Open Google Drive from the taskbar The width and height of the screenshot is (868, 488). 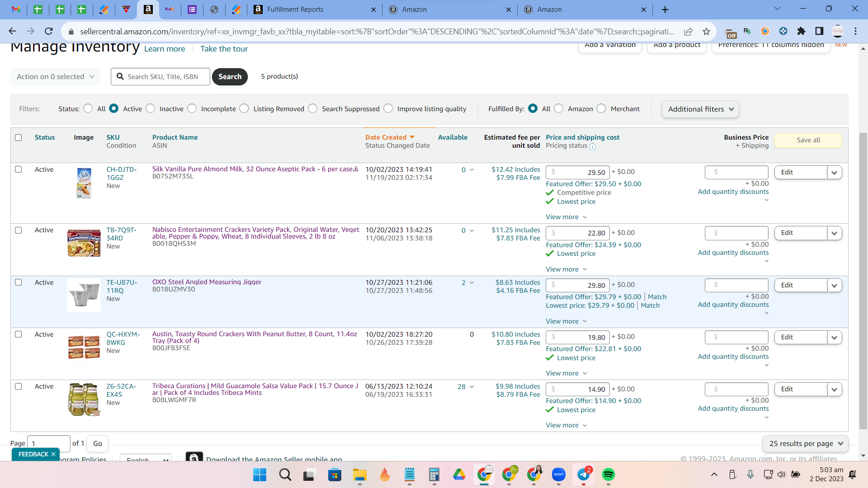point(459,474)
